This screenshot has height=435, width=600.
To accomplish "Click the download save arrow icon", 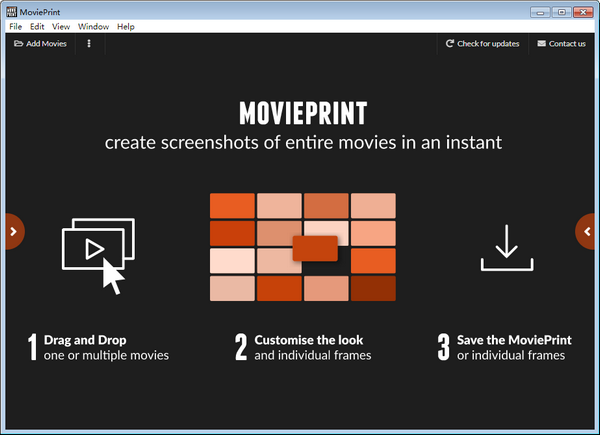I will (507, 247).
